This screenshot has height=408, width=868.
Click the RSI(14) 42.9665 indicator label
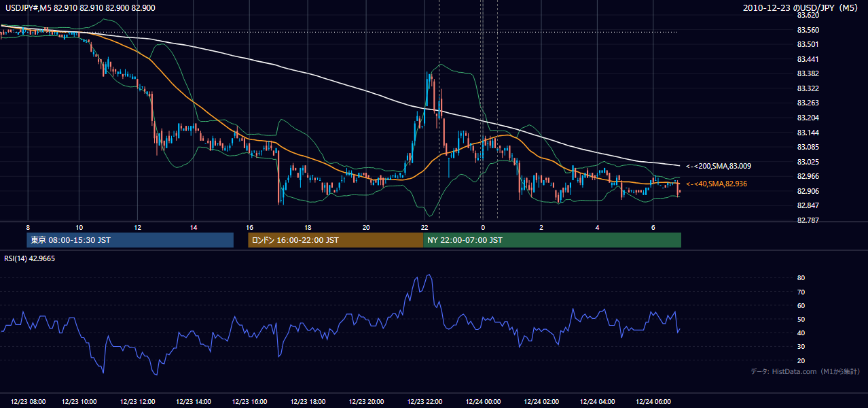pyautogui.click(x=29, y=259)
